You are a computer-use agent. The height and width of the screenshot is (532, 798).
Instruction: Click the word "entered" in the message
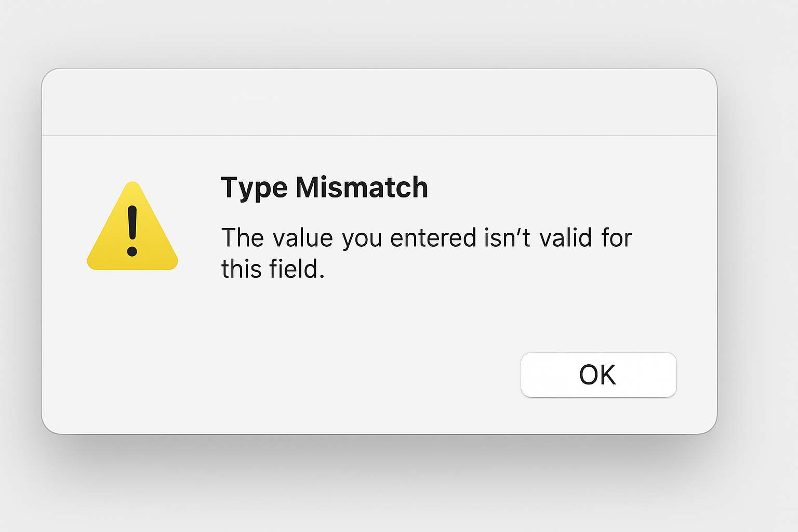[x=433, y=238]
